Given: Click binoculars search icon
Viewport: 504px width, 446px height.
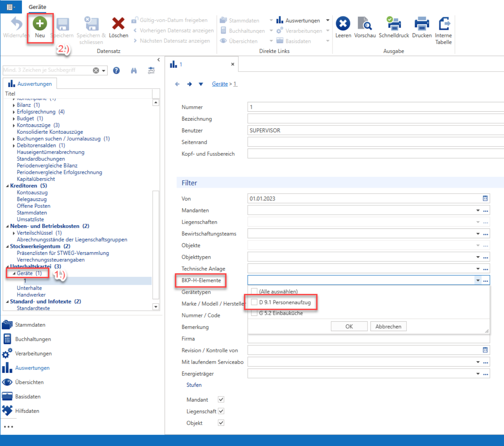Looking at the screenshot, I should coord(134,70).
